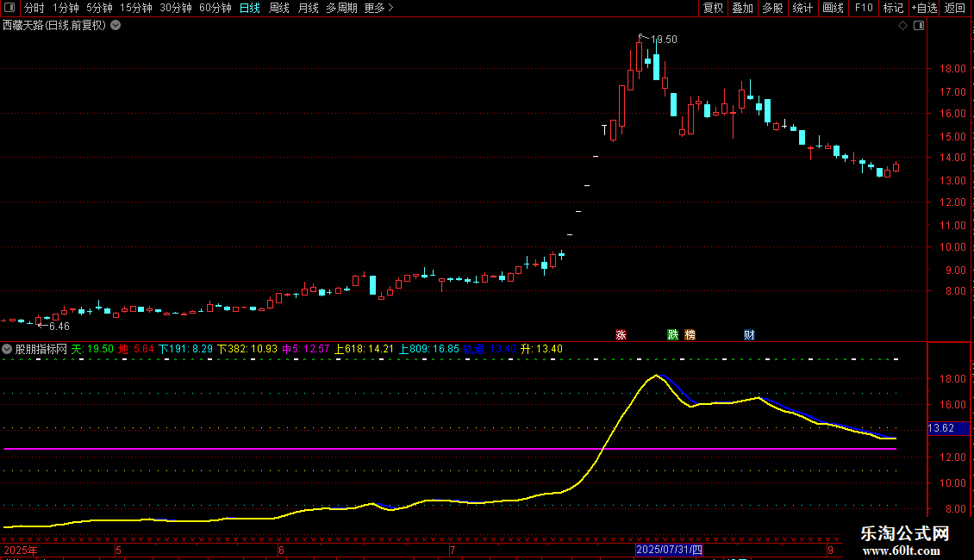Switch to 分时 intraday view
974x560 pixels.
[x=34, y=8]
